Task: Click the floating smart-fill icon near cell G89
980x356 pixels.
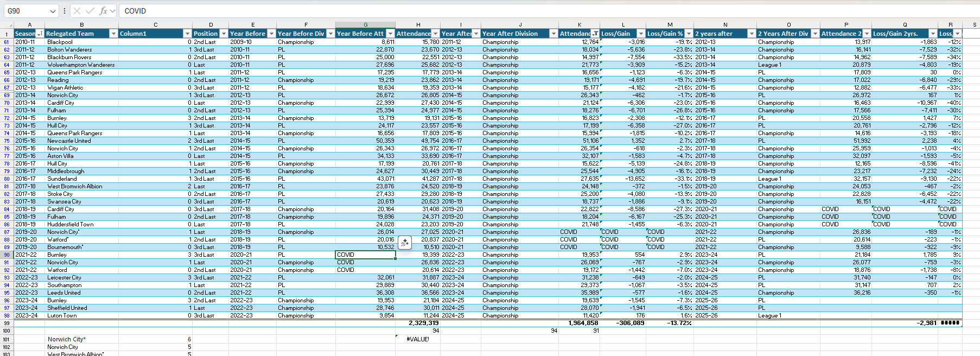Action: 405,243
